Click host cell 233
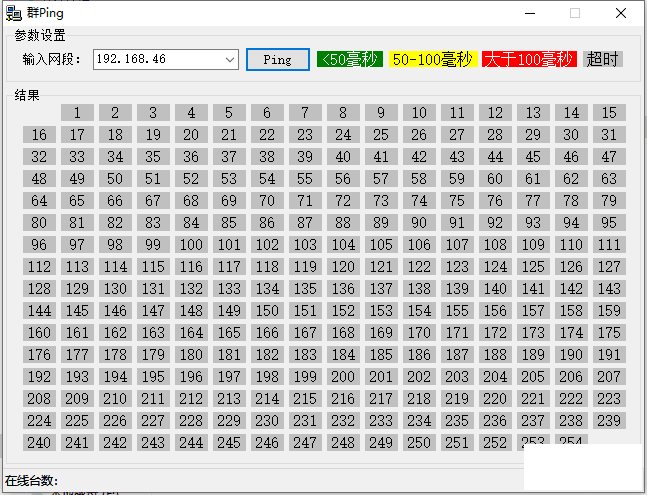Image resolution: width=647 pixels, height=495 pixels. [x=381, y=421]
